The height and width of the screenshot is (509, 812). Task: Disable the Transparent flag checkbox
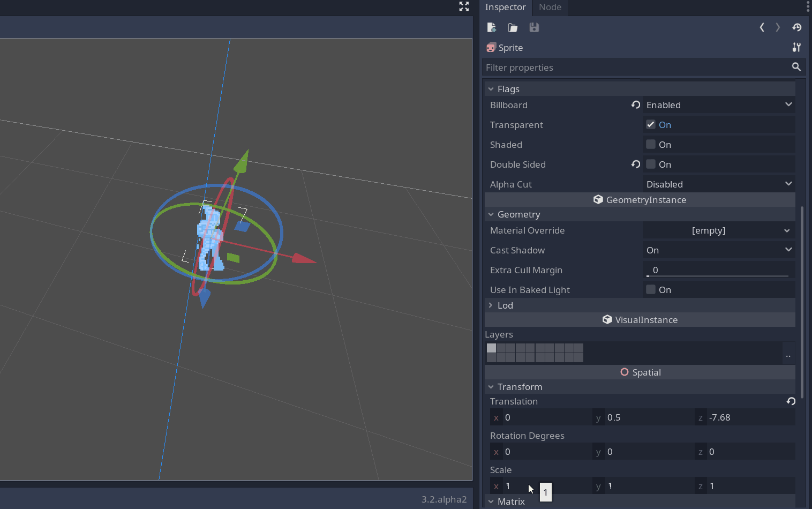pyautogui.click(x=650, y=124)
